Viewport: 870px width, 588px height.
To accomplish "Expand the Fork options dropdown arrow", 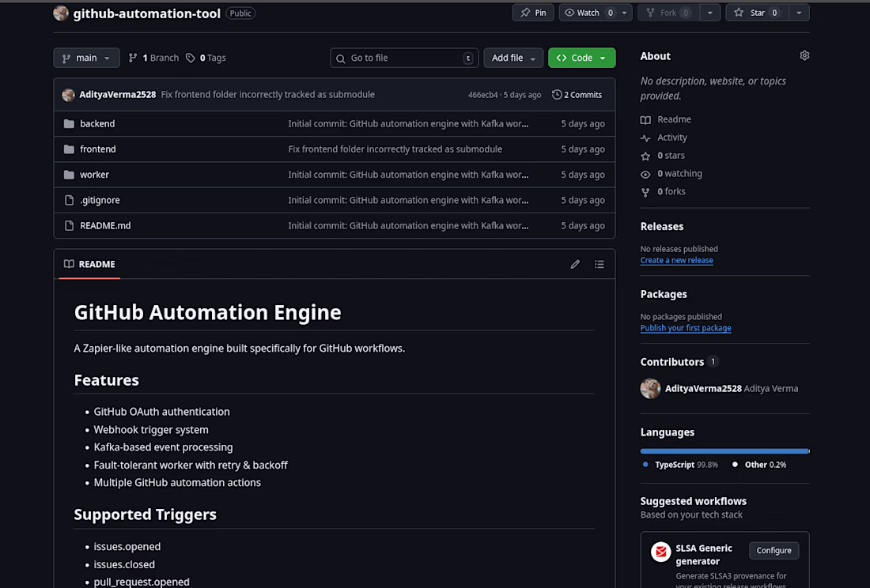I will [709, 12].
